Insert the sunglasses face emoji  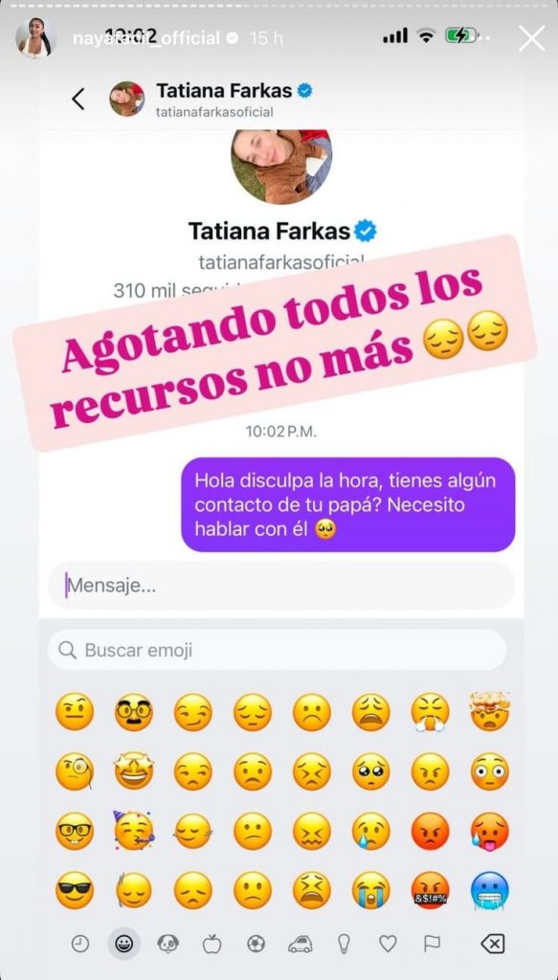(x=75, y=890)
